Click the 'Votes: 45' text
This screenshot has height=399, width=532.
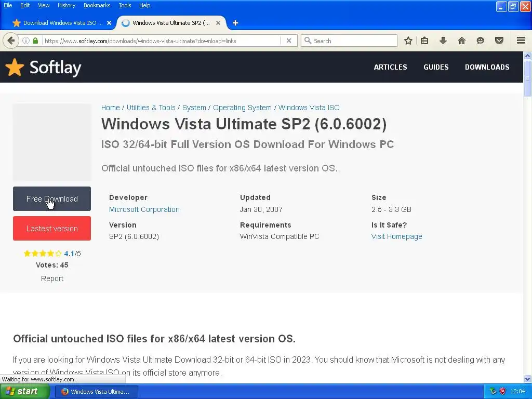[x=52, y=265]
